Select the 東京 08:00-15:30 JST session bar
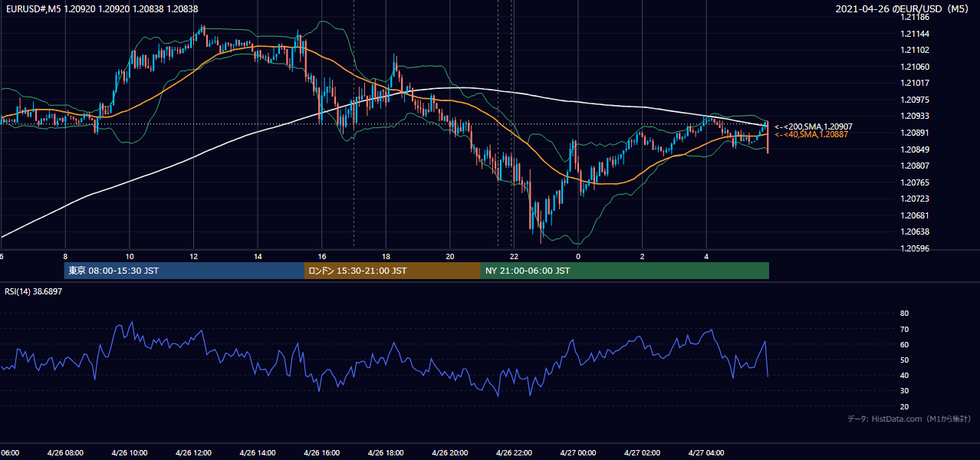 point(184,271)
